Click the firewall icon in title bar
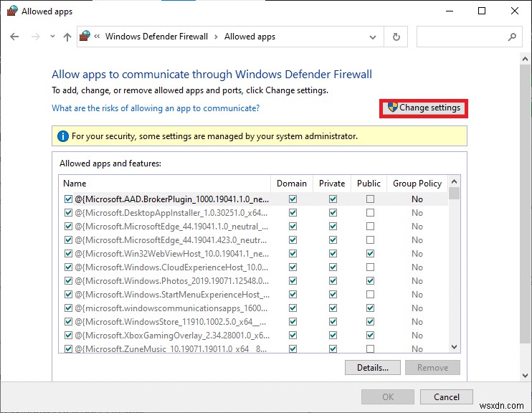This screenshot has width=532, height=413. (x=11, y=11)
